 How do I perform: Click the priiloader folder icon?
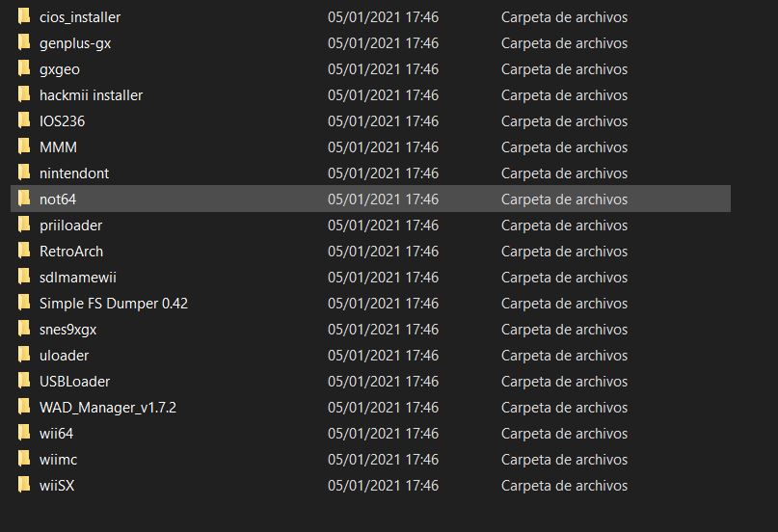(x=24, y=226)
